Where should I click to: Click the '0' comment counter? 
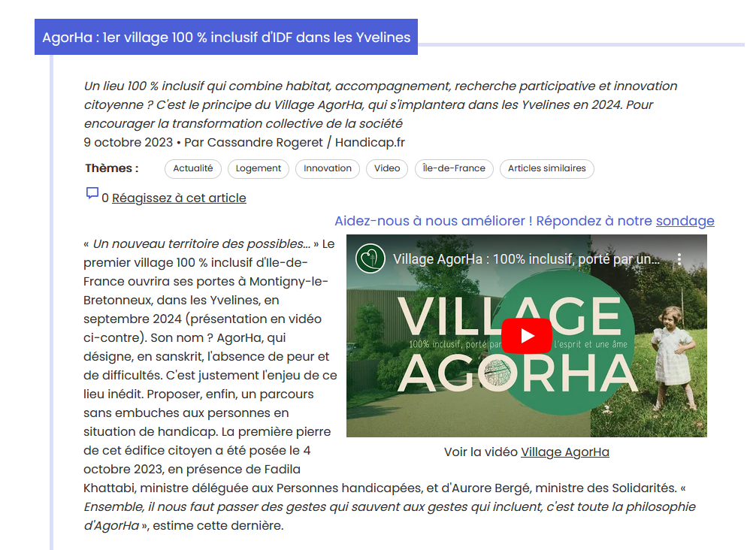tap(104, 198)
